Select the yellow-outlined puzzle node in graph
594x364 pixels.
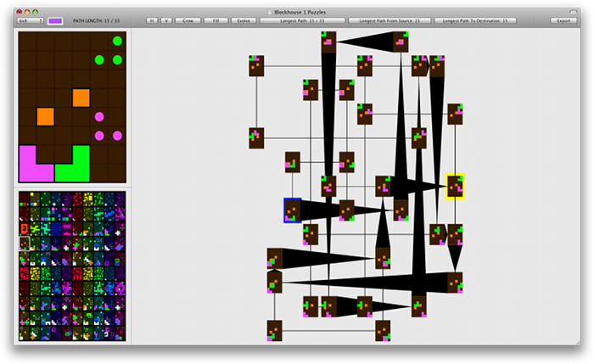(456, 186)
